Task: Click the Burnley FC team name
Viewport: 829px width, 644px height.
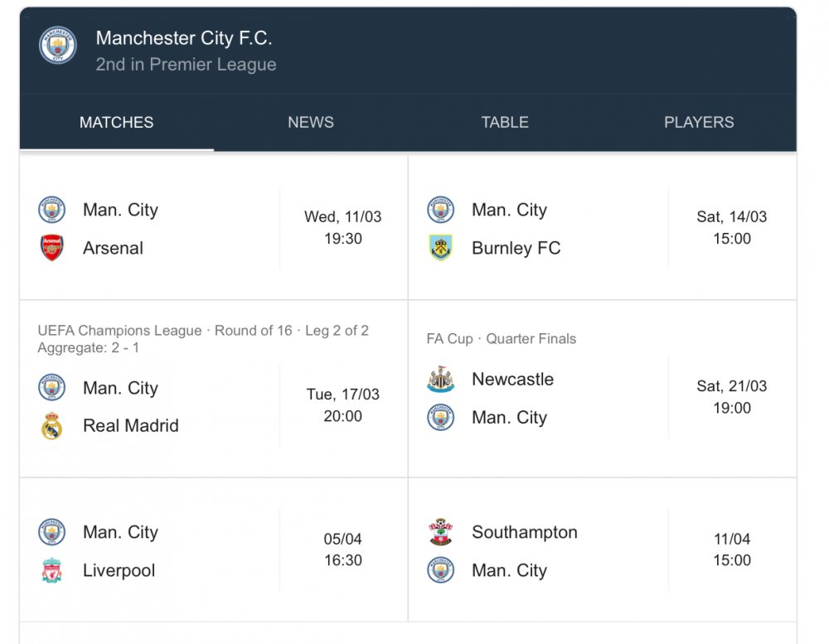Action: pos(516,248)
